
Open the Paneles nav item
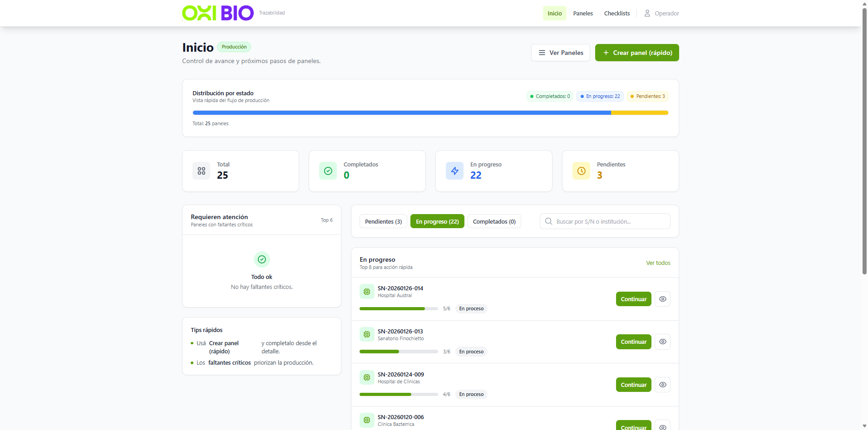pyautogui.click(x=583, y=13)
